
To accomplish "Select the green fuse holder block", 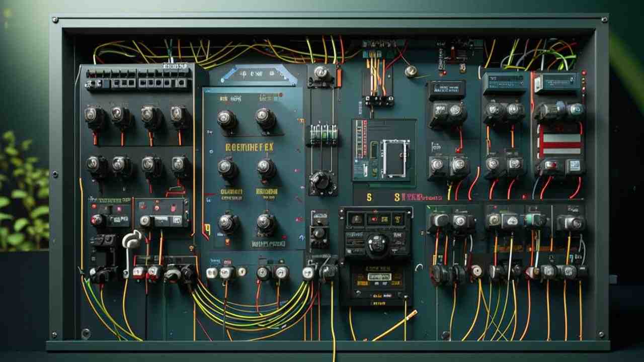I will coord(323,135).
